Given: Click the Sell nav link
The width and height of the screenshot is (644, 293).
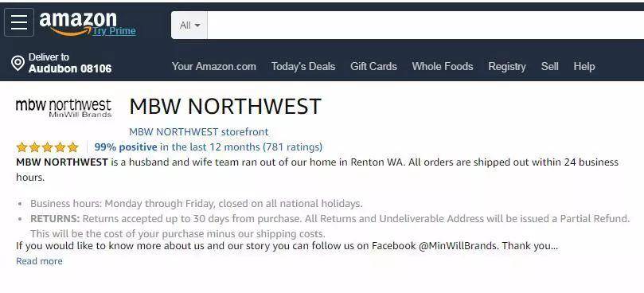Looking at the screenshot, I should [549, 67].
